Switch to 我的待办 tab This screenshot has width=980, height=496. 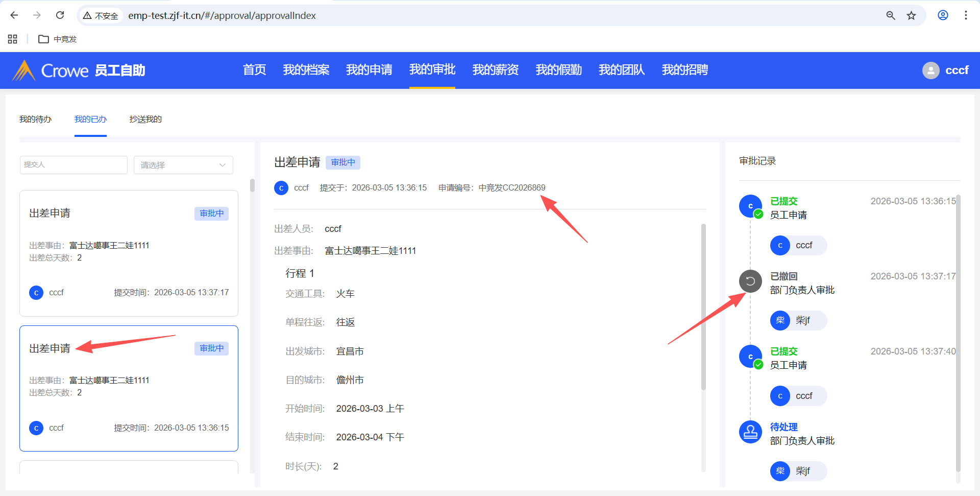pyautogui.click(x=35, y=119)
